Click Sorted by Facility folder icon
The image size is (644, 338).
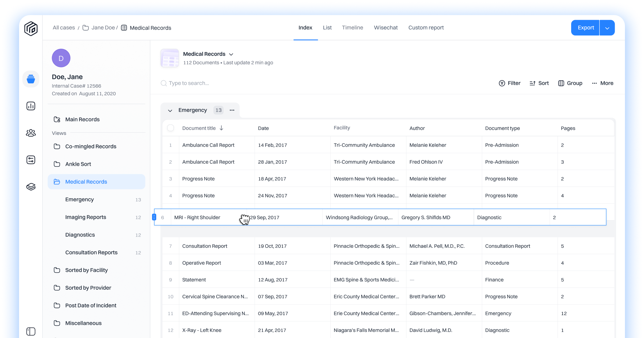tap(57, 270)
